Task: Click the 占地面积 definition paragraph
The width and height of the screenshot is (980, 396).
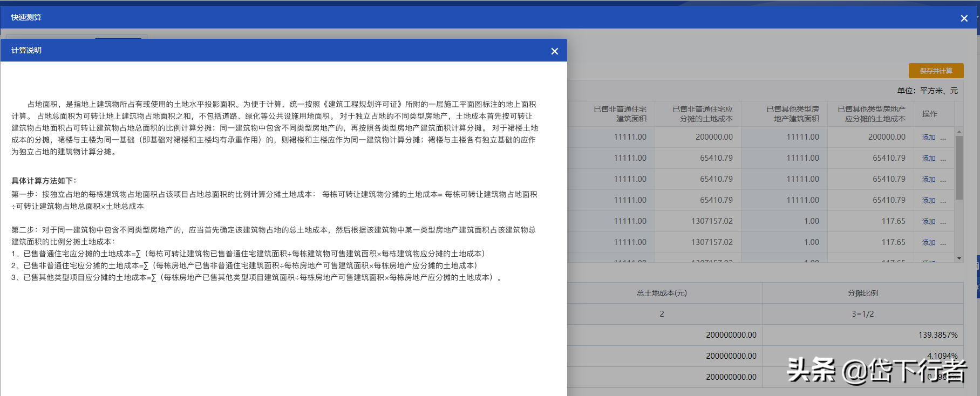Action: pyautogui.click(x=275, y=128)
